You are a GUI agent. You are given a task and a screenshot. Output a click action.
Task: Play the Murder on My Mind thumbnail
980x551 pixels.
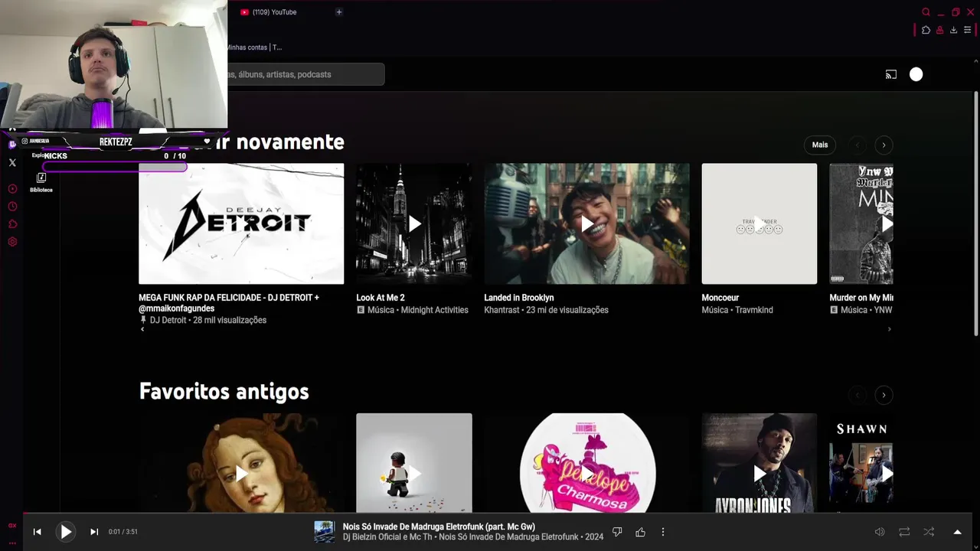[x=861, y=223]
